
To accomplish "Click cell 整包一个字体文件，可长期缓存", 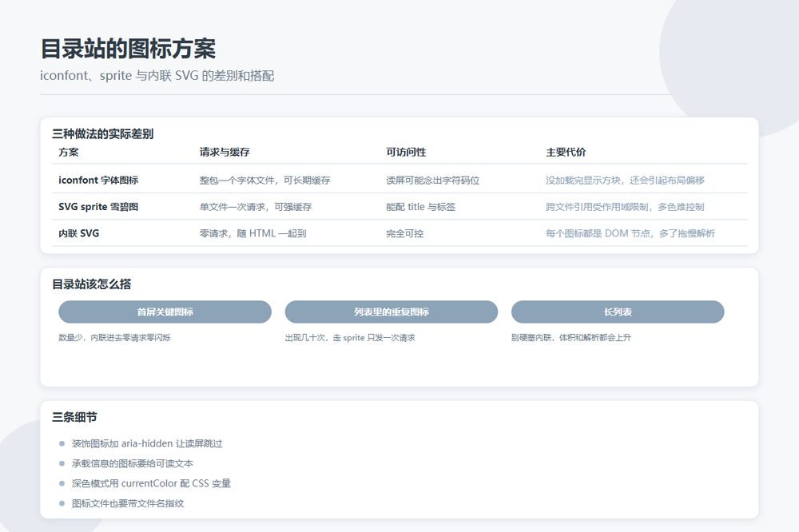I will pyautogui.click(x=265, y=181).
